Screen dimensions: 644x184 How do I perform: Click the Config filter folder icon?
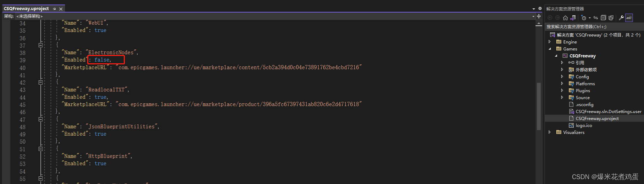[571, 77]
